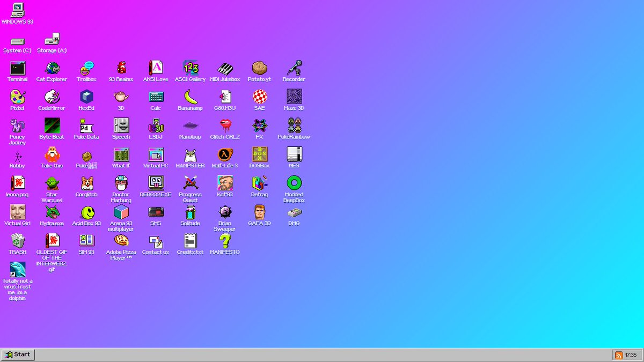Screen dimensions: 644x362
Task: Open the TRASH bin icon
Action: coord(18,241)
